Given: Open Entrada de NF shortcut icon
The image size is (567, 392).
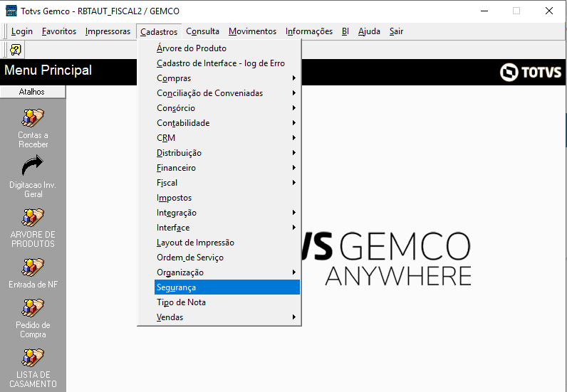Looking at the screenshot, I should coord(33,267).
